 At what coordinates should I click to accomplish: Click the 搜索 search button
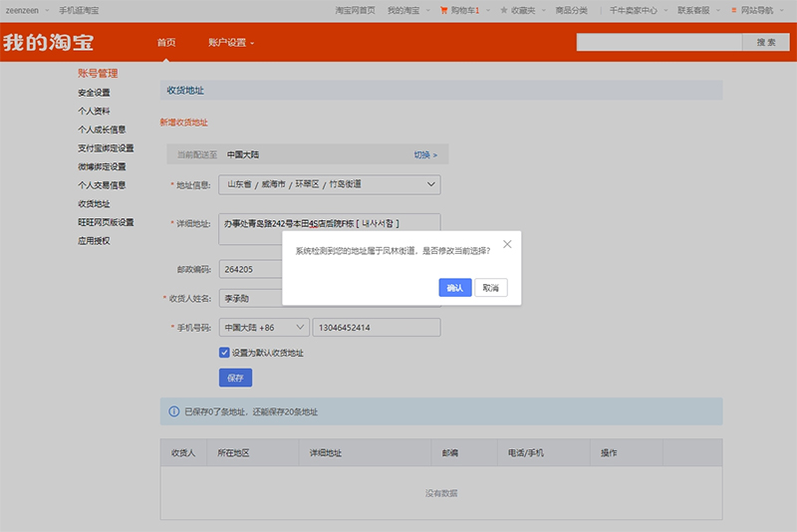pos(766,42)
